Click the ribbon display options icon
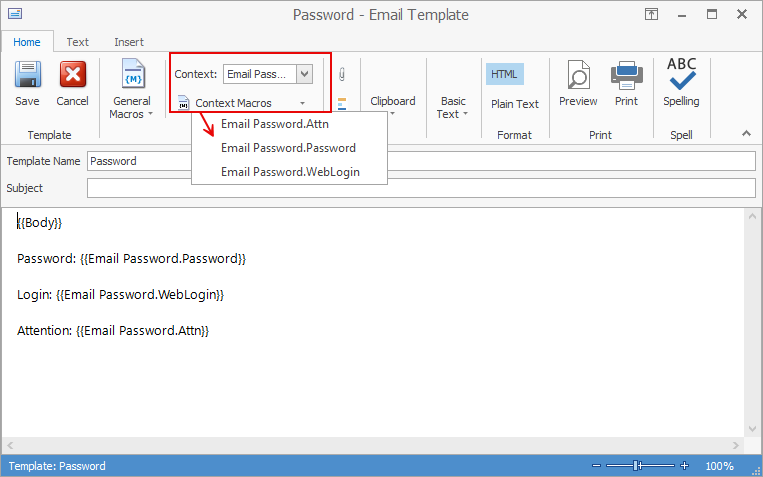 click(651, 14)
